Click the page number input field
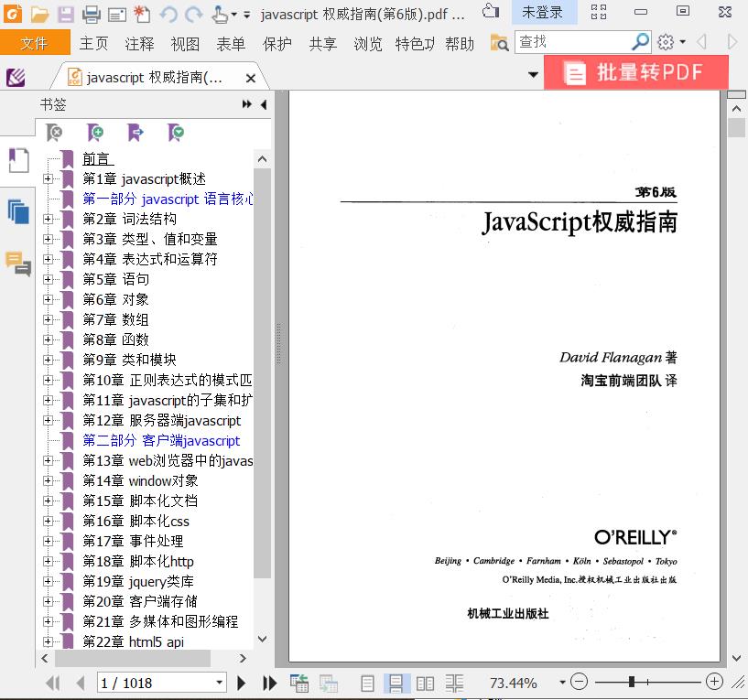Image resolution: width=748 pixels, height=700 pixels. pyautogui.click(x=156, y=683)
